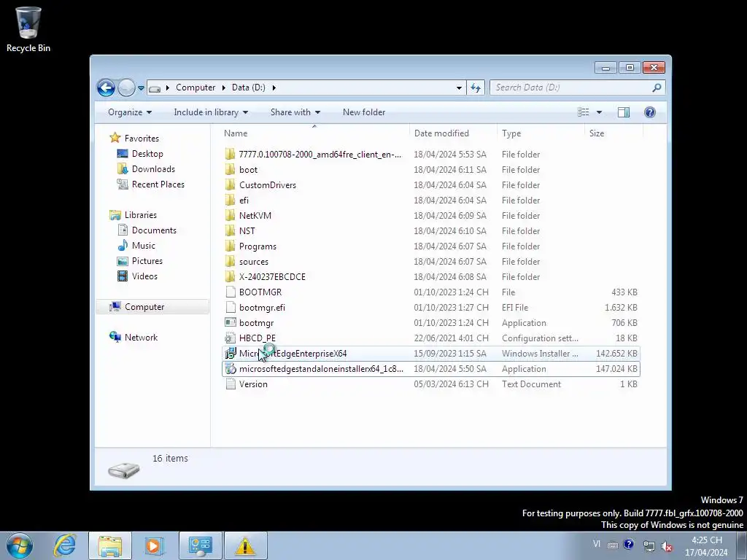Click the boot folder icon
Image resolution: width=747 pixels, height=560 pixels.
tap(230, 169)
